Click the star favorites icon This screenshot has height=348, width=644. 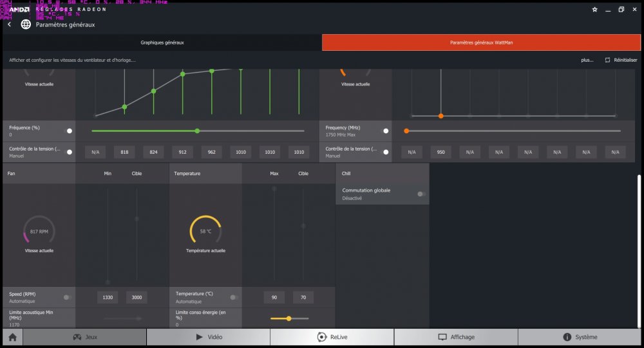tap(594, 10)
